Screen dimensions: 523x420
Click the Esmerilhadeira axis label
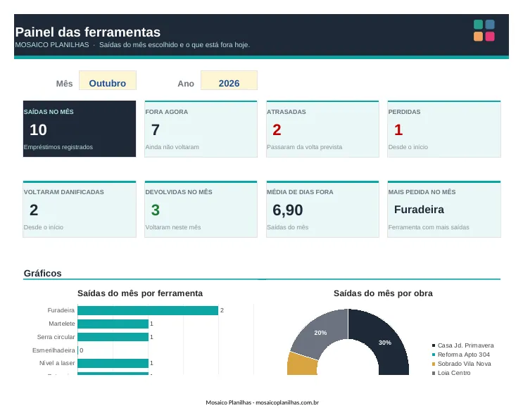pyautogui.click(x=53, y=350)
